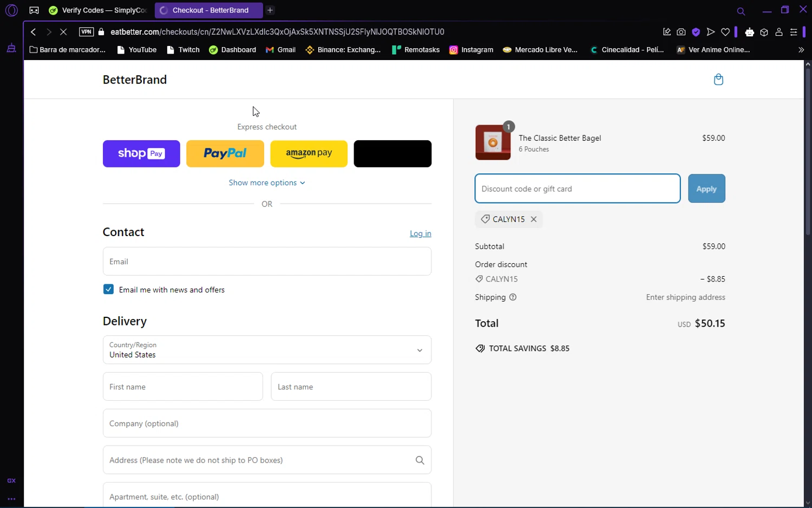Open the edit note icon in address bar
The image size is (812, 508).
(x=667, y=32)
